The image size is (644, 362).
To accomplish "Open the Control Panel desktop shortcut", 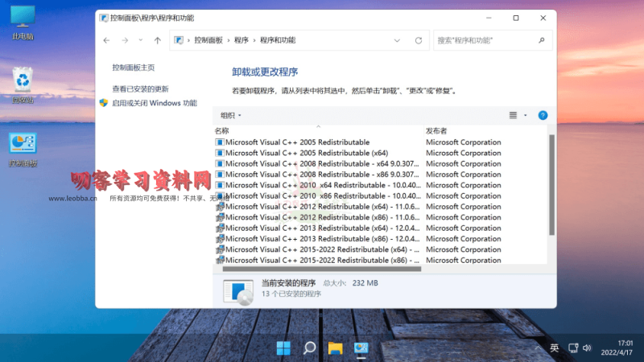I will click(23, 150).
